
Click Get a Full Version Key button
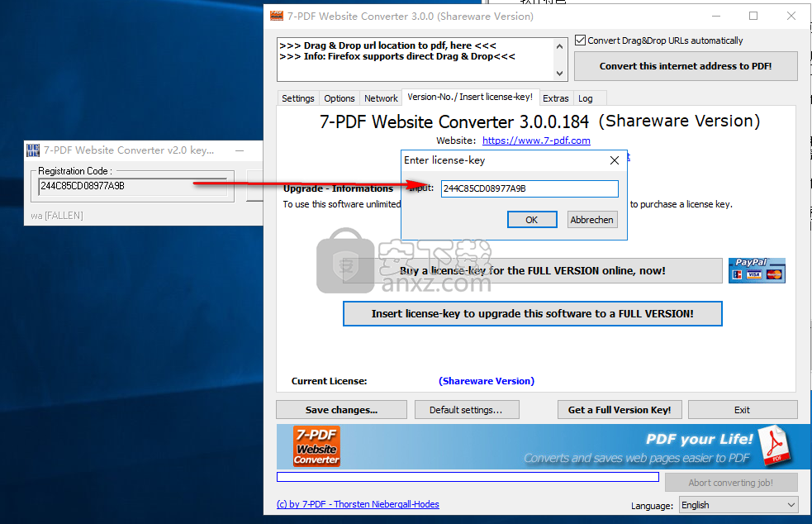620,409
